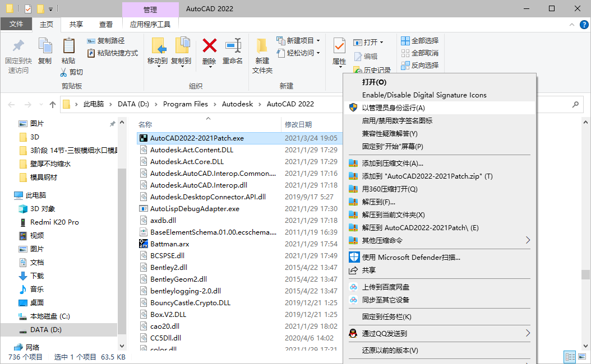Enable details list view in status bar

(570, 357)
